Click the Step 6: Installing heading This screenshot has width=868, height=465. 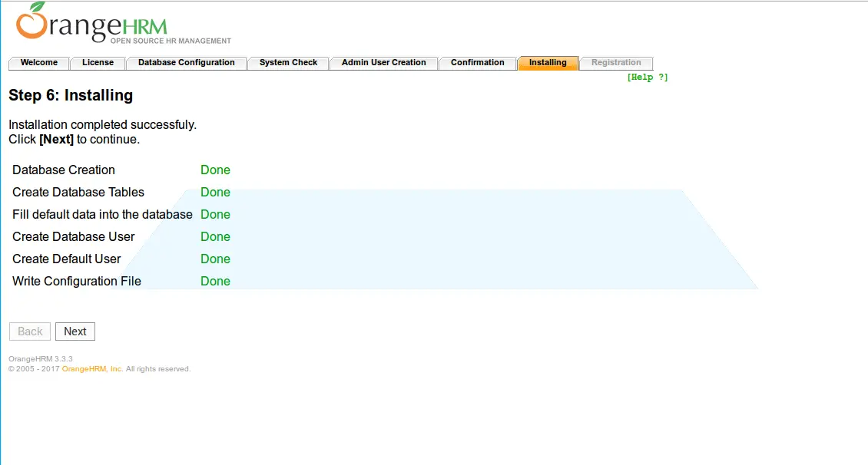point(71,95)
